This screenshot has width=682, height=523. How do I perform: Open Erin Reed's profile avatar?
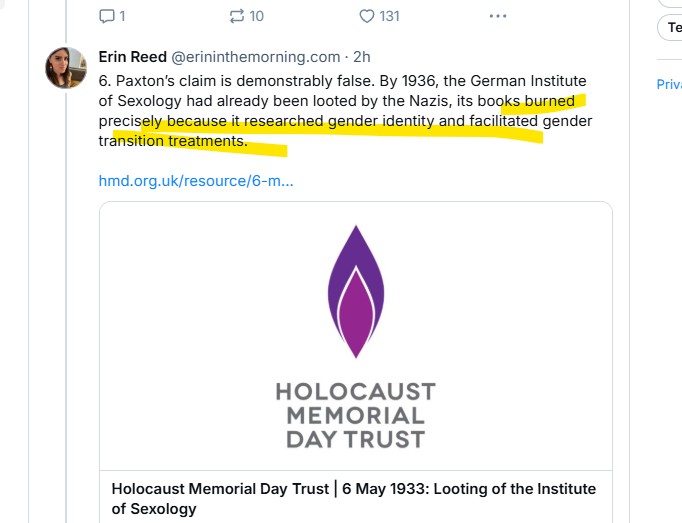tap(65, 67)
